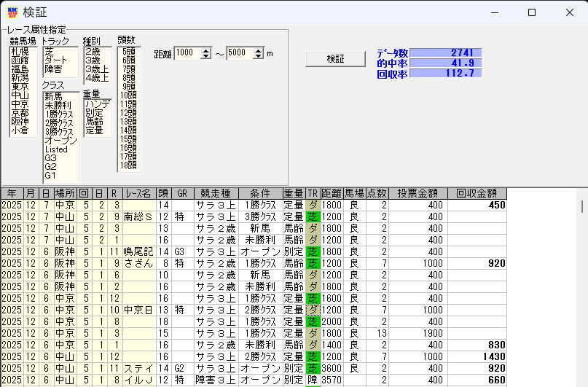Screen dimensions: 588x387
Task: Click the 回収金額 column header
Action: 477,194
